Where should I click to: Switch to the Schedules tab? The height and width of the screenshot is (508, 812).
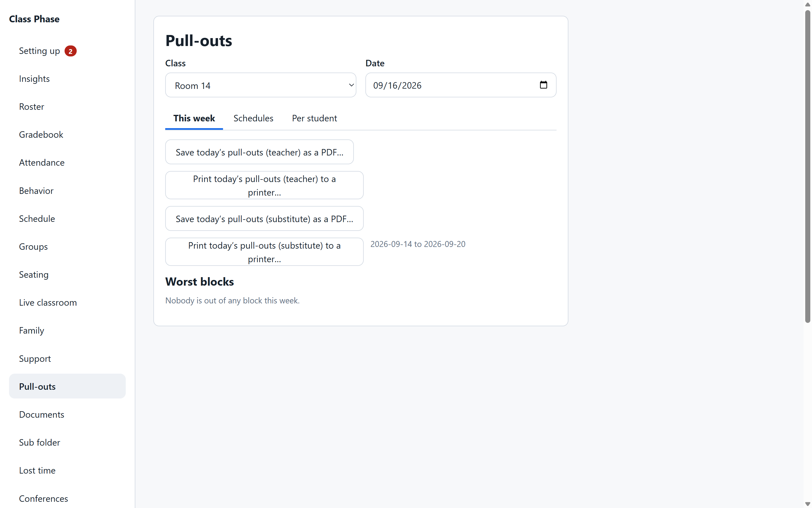pyautogui.click(x=253, y=118)
